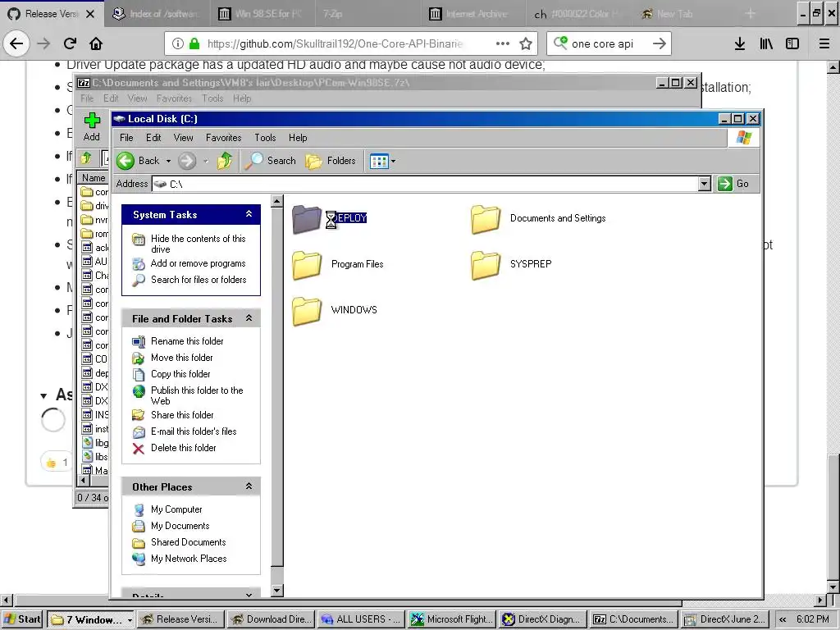840x630 pixels.
Task: Open the Help menu in Local Disk window
Action: 298,138
